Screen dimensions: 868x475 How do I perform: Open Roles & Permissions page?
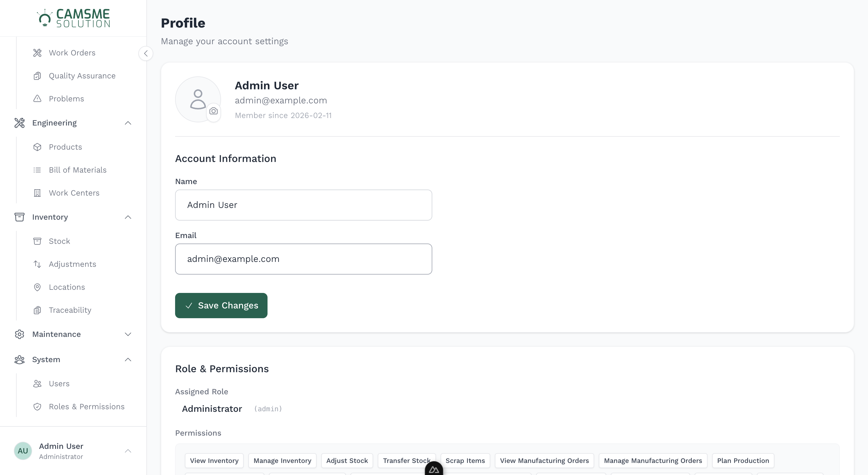pos(86,407)
